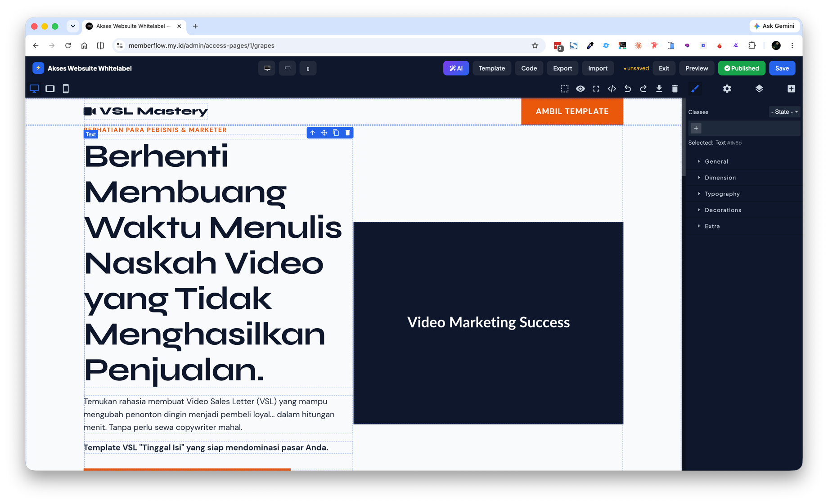Clear canvas trash icon in toolbar
Screen dimensions: 828x504
click(675, 89)
